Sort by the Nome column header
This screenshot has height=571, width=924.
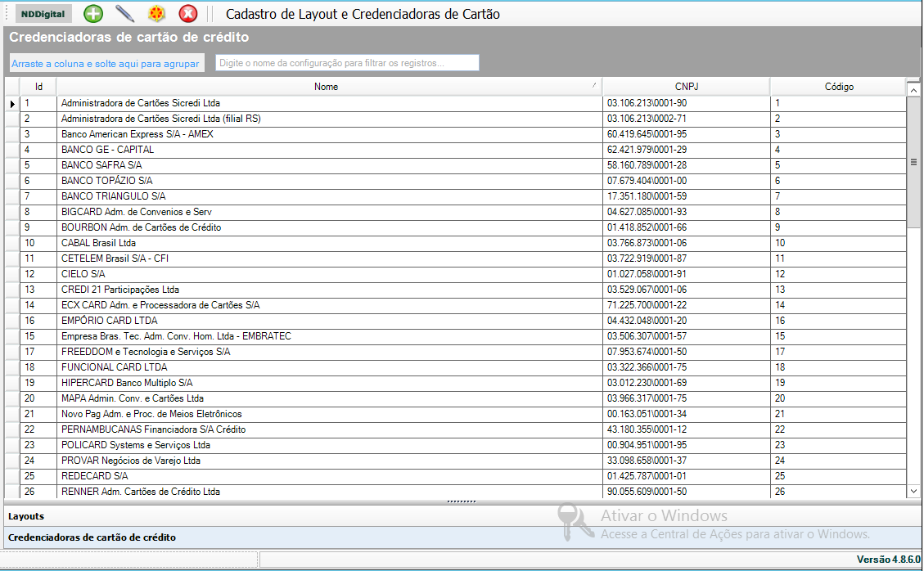pyautogui.click(x=329, y=87)
